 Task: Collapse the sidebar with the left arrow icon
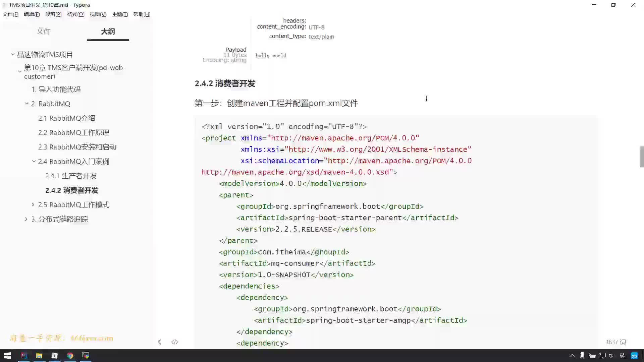160,342
